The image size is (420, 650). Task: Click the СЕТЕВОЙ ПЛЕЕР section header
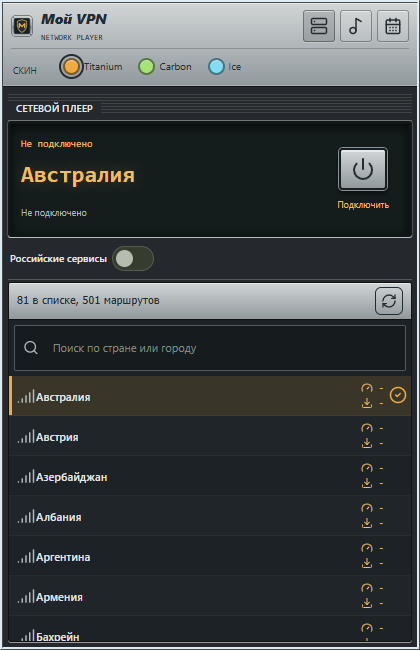click(x=54, y=108)
